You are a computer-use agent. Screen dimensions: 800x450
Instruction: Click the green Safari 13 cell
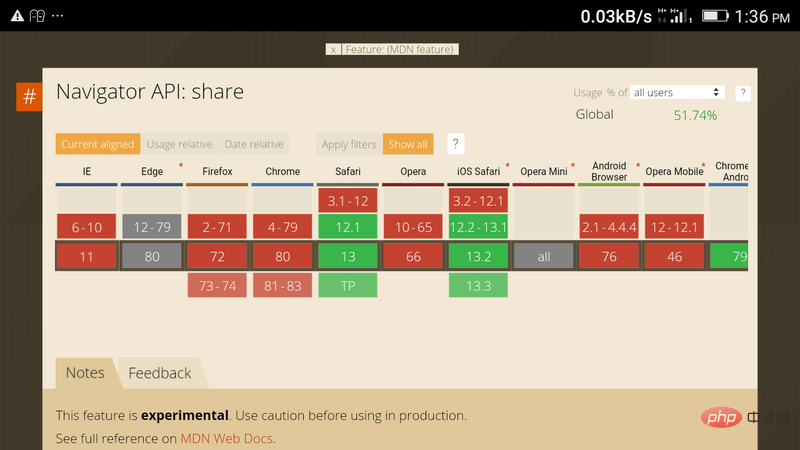pos(348,257)
